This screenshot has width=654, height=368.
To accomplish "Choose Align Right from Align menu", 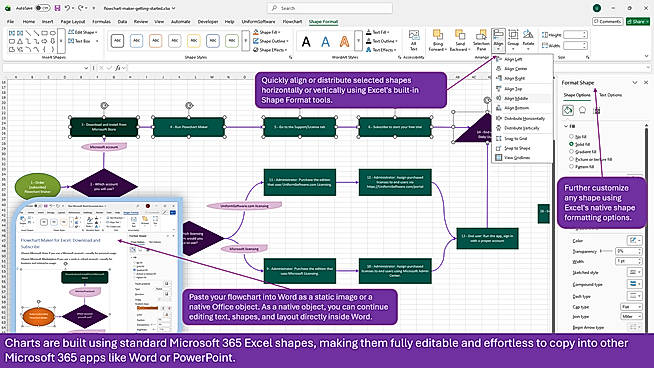I will [515, 78].
